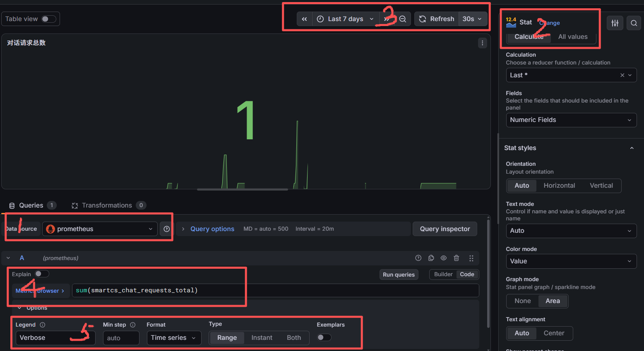
Task: Select the All values option
Action: (x=573, y=37)
